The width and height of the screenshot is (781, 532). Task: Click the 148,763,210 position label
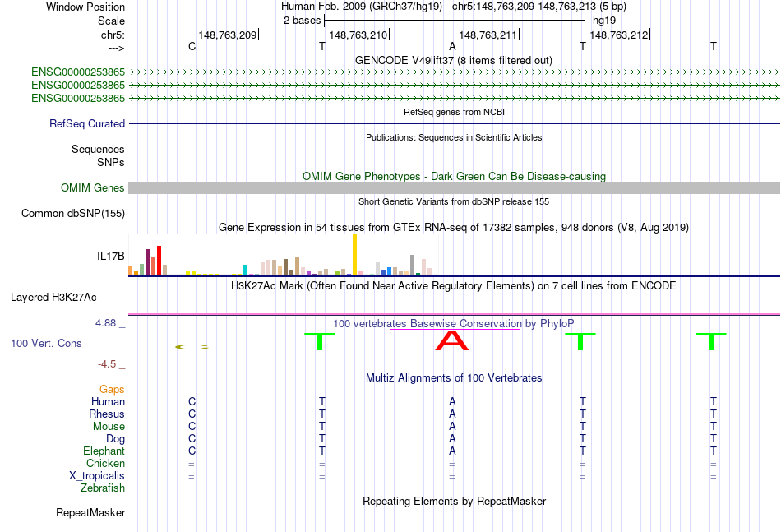click(x=358, y=35)
